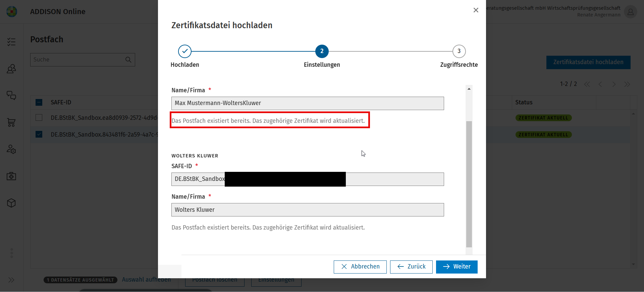Click the dialog vertical scrollbar thumb
Screen dimensions: 644x292
click(x=469, y=184)
